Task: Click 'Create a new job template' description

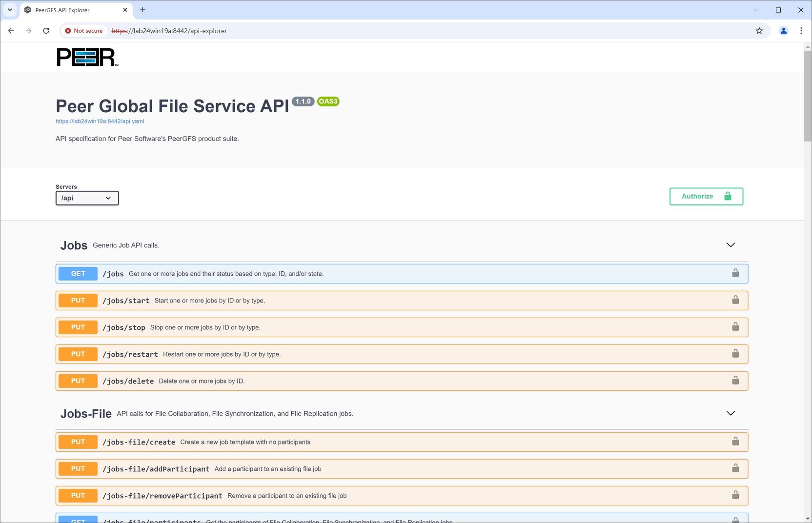Action: 245,442
